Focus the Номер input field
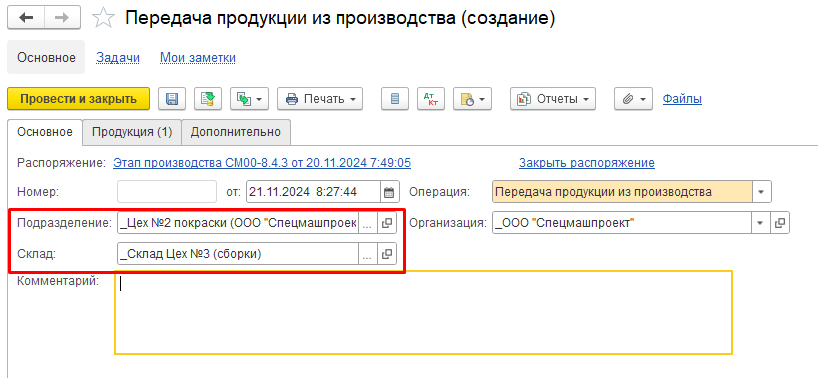818x378 pixels. 167,191
